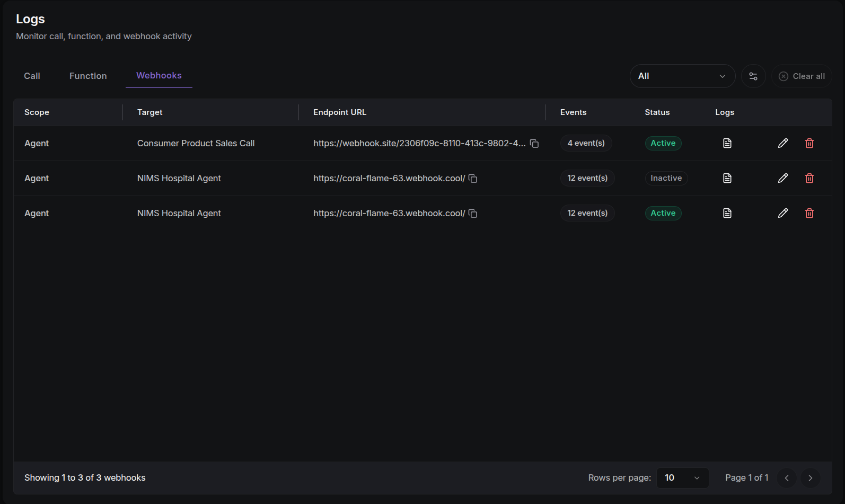Screen dimensions: 845x504
Task: Delete the Consumer Product Sales Call webhook
Action: pyautogui.click(x=809, y=143)
